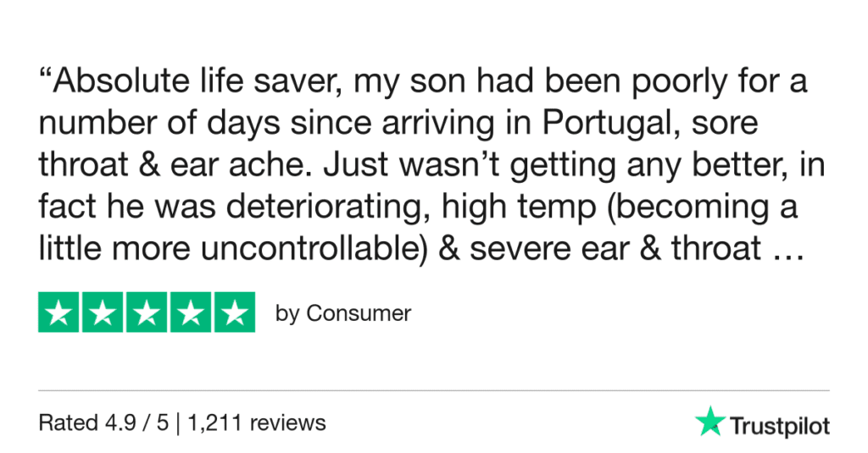The width and height of the screenshot is (868, 453).
Task: Select the fifth green rating star
Action: tap(234, 312)
